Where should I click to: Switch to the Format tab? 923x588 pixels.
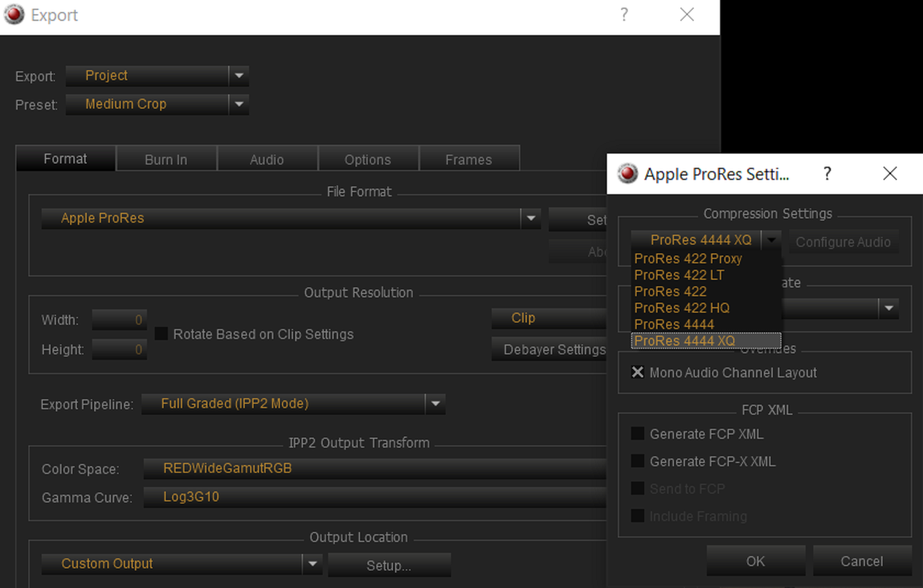coord(65,159)
